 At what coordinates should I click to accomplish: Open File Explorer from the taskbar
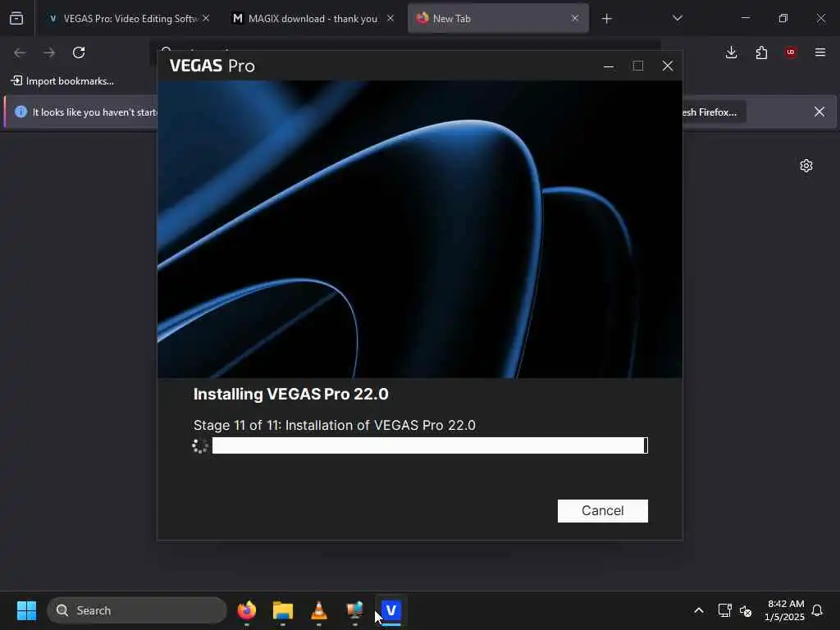point(283,610)
